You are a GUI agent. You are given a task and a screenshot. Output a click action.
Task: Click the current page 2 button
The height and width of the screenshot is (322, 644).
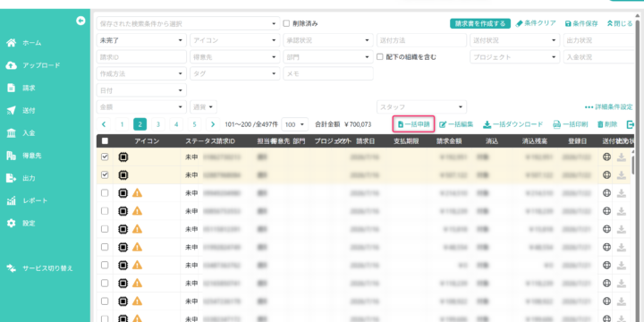point(140,124)
